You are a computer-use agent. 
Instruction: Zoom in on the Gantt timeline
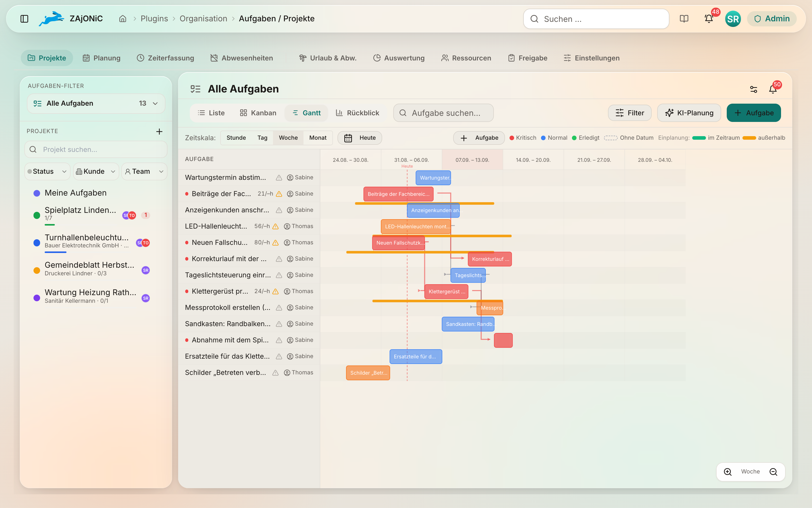tap(728, 472)
